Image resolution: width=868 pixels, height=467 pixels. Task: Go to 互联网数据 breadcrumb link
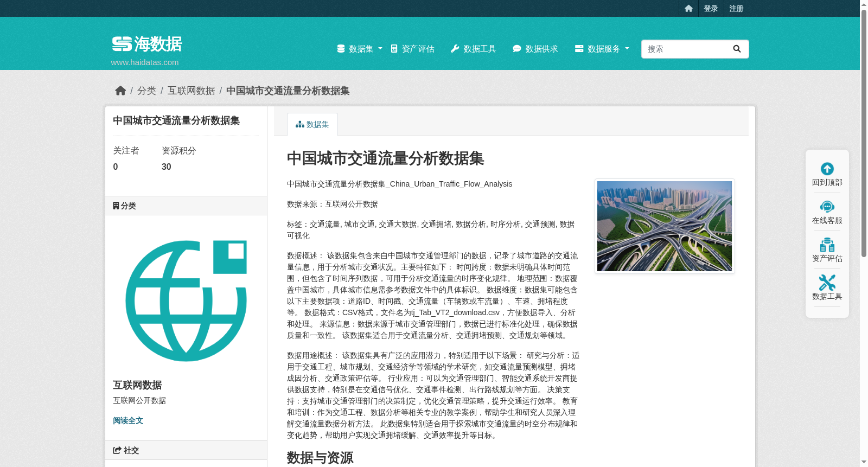pyautogui.click(x=191, y=91)
